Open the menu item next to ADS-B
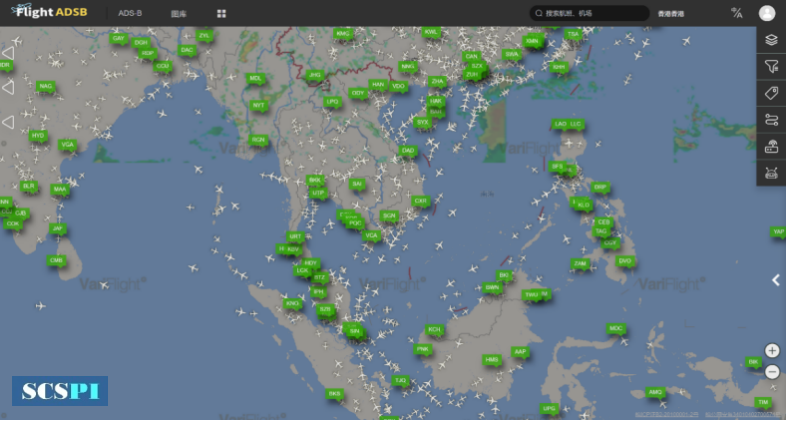The width and height of the screenshot is (790, 422). point(179,14)
